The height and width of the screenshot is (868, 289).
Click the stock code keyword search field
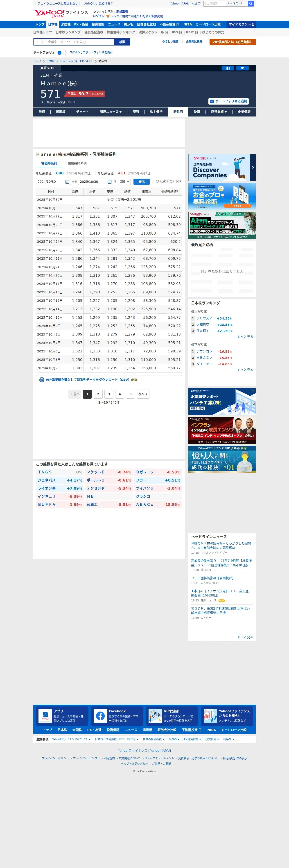[74, 42]
